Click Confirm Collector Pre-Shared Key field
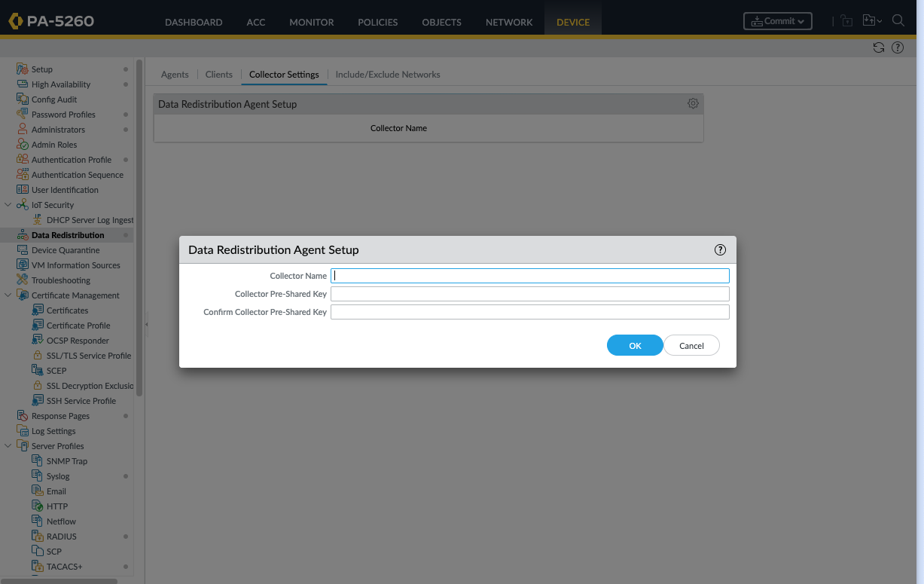The width and height of the screenshot is (924, 584). 530,312
